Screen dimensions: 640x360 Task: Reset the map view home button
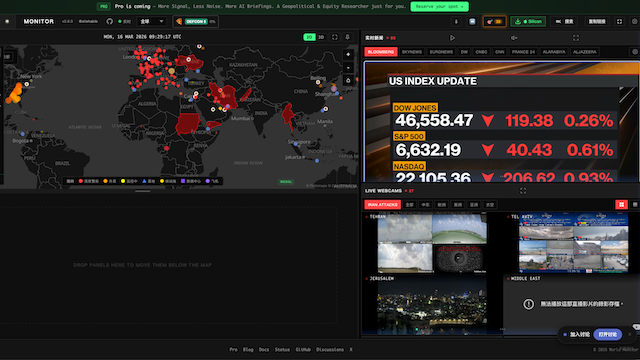click(x=348, y=80)
